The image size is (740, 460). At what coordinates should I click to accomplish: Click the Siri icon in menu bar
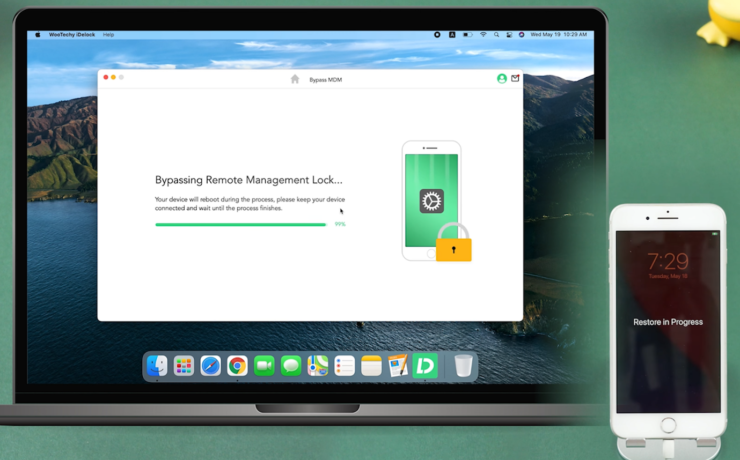(x=521, y=34)
